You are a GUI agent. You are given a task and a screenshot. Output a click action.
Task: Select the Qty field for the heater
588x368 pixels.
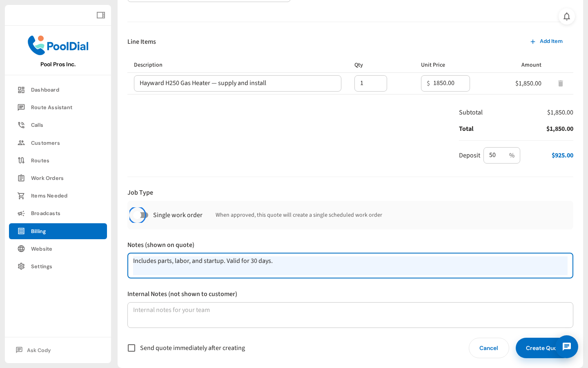coord(370,83)
